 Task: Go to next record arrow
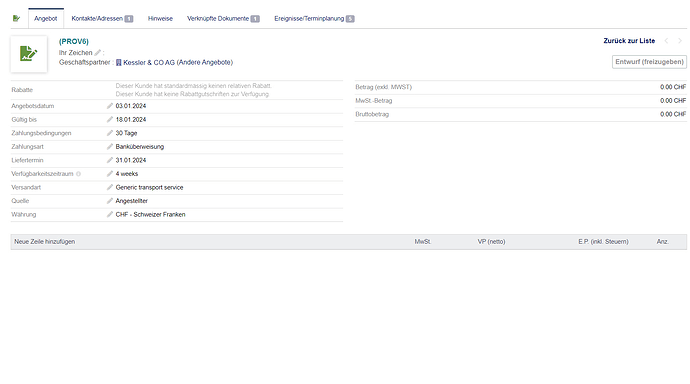pyautogui.click(x=680, y=41)
